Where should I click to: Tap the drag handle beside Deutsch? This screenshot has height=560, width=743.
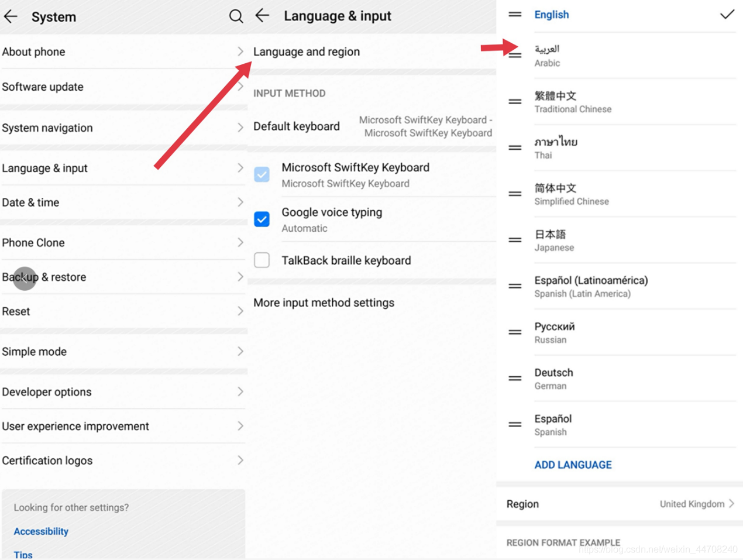tap(515, 379)
